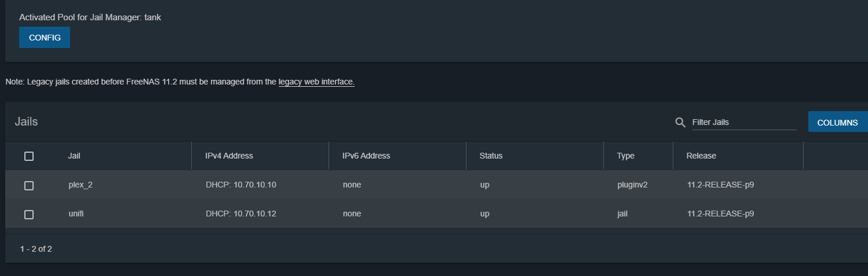The image size is (868, 276).
Task: Open the COLUMNS selector
Action: pyautogui.click(x=837, y=122)
